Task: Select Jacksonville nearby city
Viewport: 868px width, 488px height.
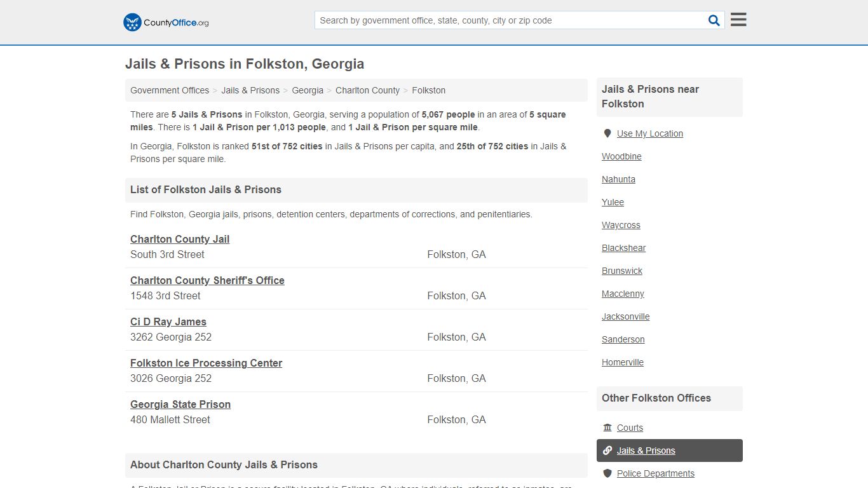Action: point(625,316)
